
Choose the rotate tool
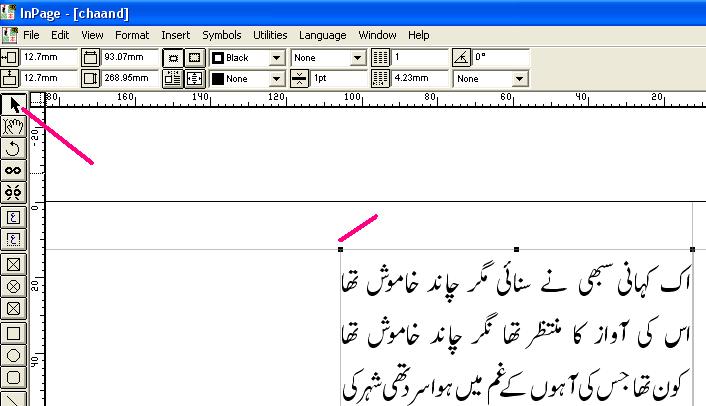tap(14, 148)
